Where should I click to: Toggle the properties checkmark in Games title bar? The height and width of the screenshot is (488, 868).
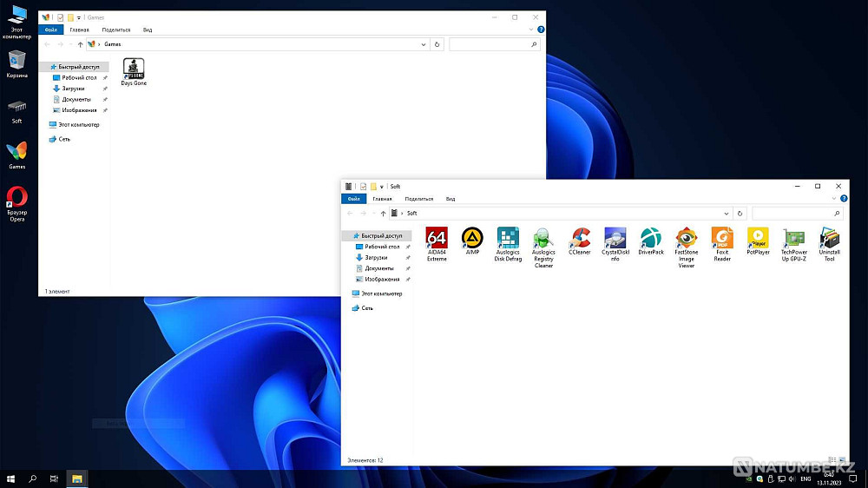point(61,17)
